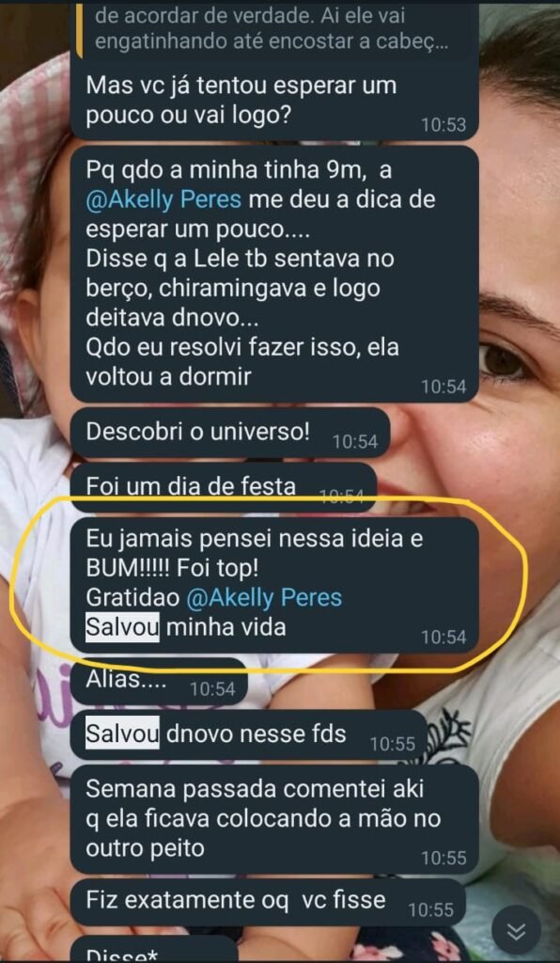Tap quoted reply preview about engatinhando
The height and width of the screenshot is (963, 560).
272,26
